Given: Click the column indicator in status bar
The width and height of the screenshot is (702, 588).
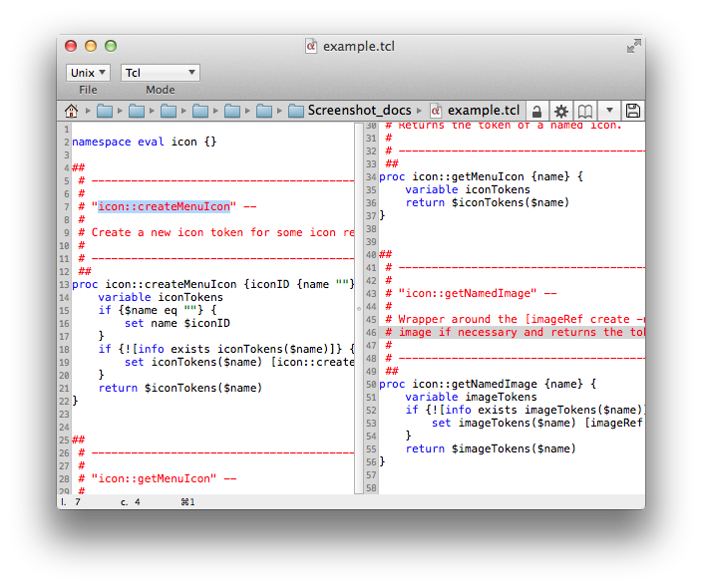Looking at the screenshot, I should pyautogui.click(x=130, y=502).
